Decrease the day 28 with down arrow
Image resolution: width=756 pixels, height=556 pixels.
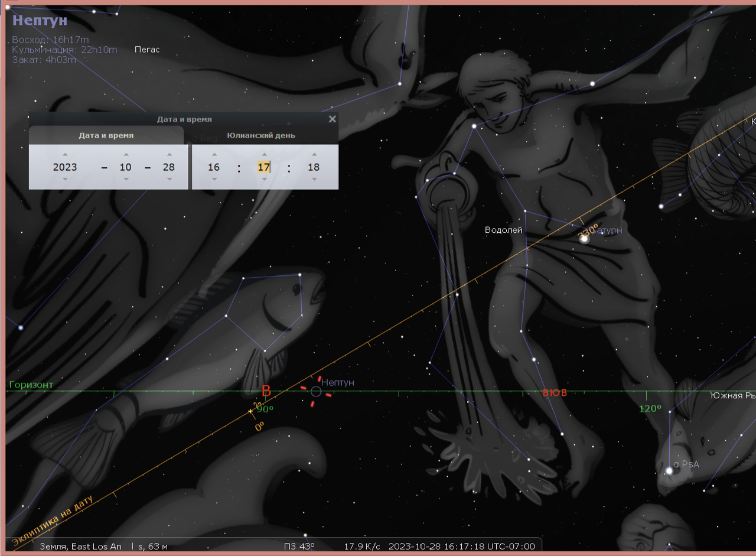(x=169, y=179)
